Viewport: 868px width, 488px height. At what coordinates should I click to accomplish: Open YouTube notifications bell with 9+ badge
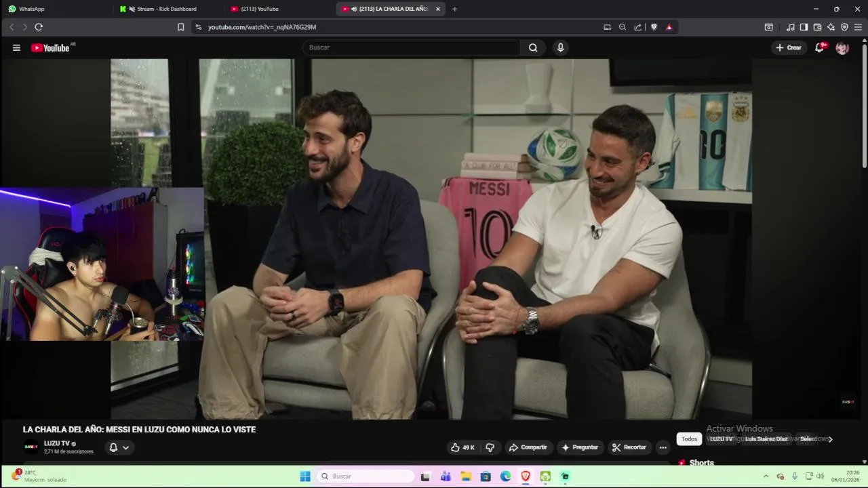point(820,47)
